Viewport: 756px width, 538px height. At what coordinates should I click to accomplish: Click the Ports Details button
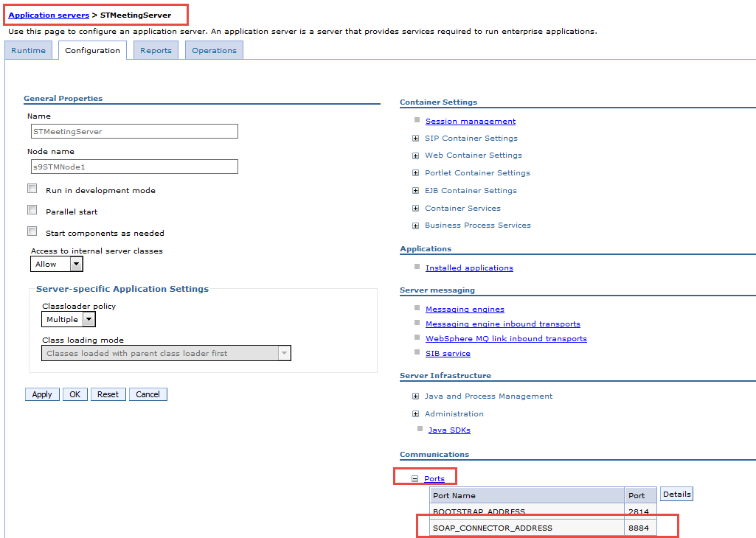click(x=676, y=495)
